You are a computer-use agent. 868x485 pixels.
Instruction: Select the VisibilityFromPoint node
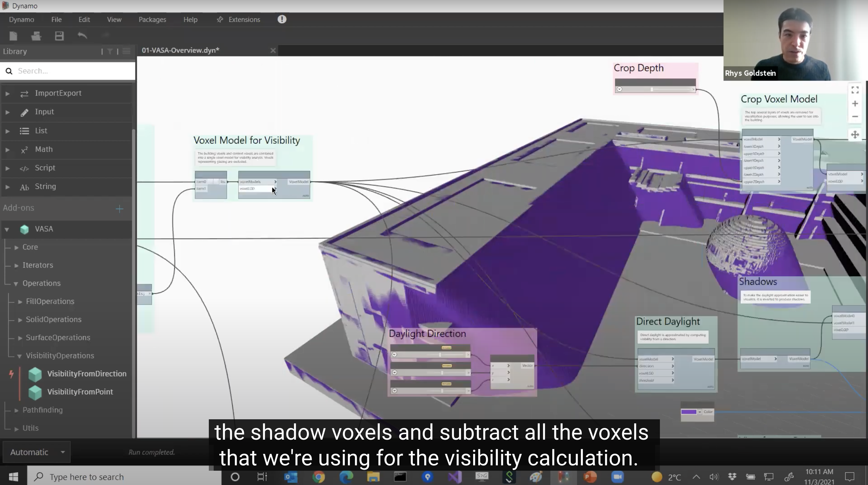80,392
